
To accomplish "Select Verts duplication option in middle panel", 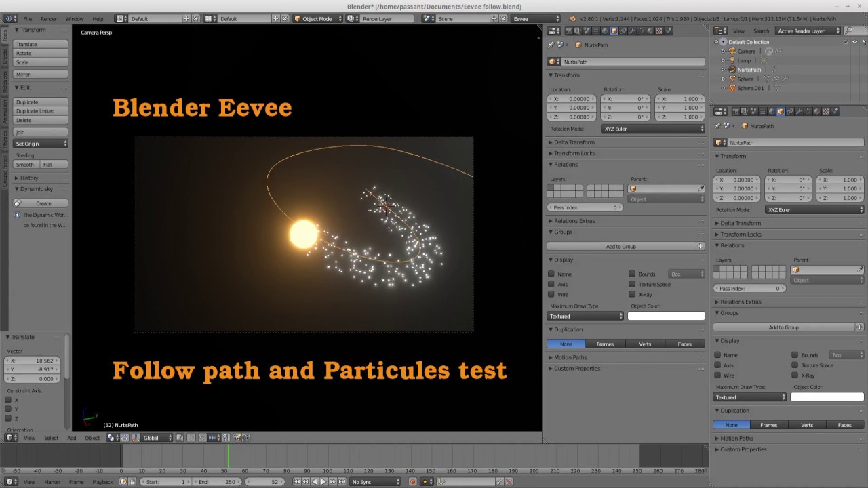I will coord(645,344).
